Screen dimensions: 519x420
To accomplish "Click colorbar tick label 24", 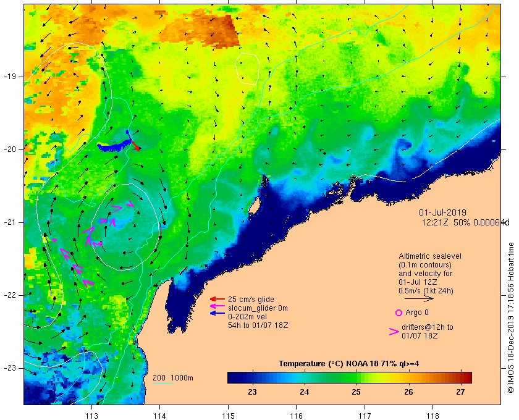I will pyautogui.click(x=304, y=392).
